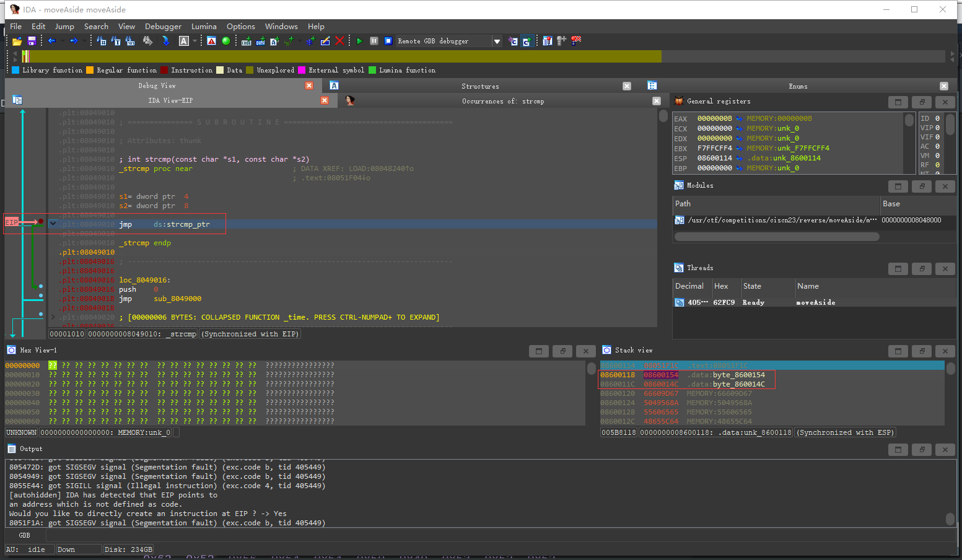Click the search text binoculars icon
The width and height of the screenshot is (962, 560).
coord(116,41)
